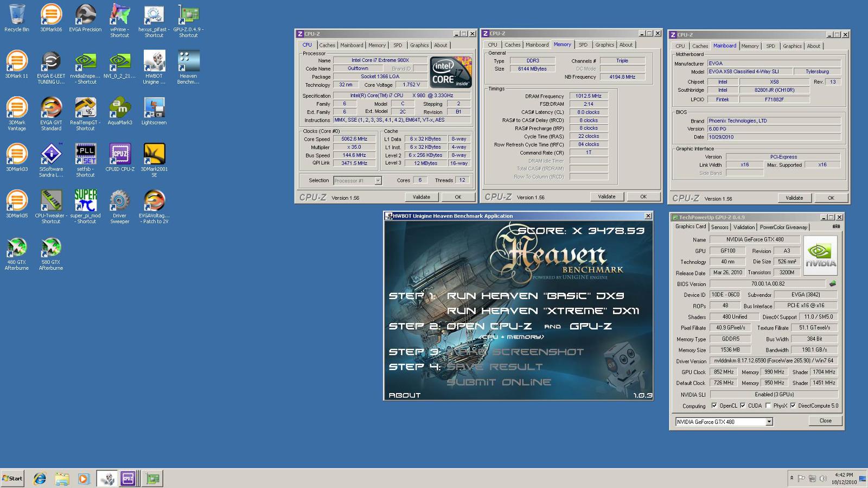Launch Heaven Benchmark desktop icon
This screenshot has width=868, height=488.
(188, 67)
